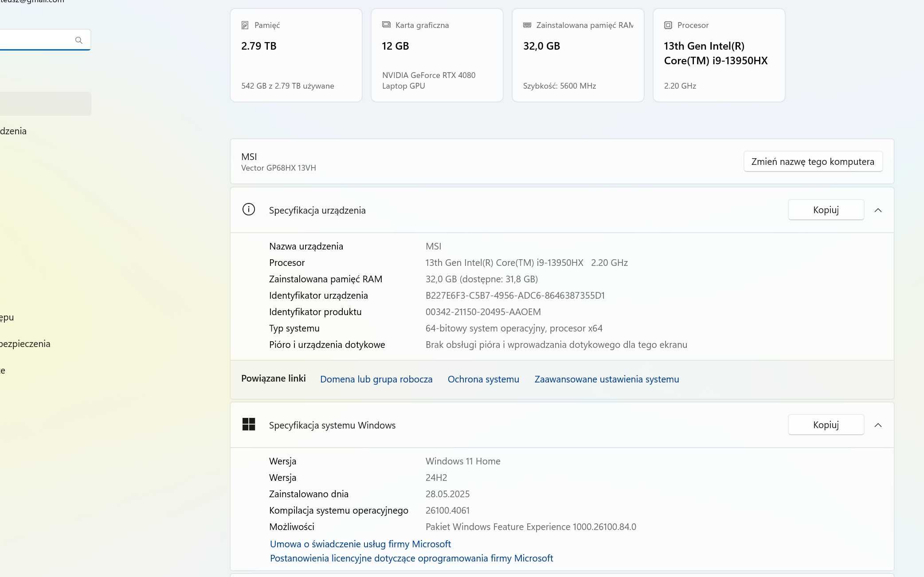The height and width of the screenshot is (577, 924).
Task: Click Zmień nazwę tego komputera button
Action: (x=813, y=161)
